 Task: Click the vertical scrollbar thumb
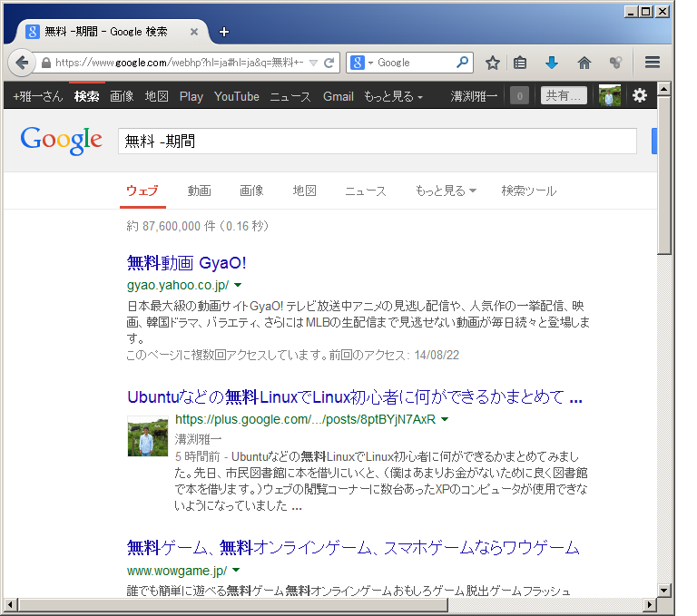click(x=664, y=175)
